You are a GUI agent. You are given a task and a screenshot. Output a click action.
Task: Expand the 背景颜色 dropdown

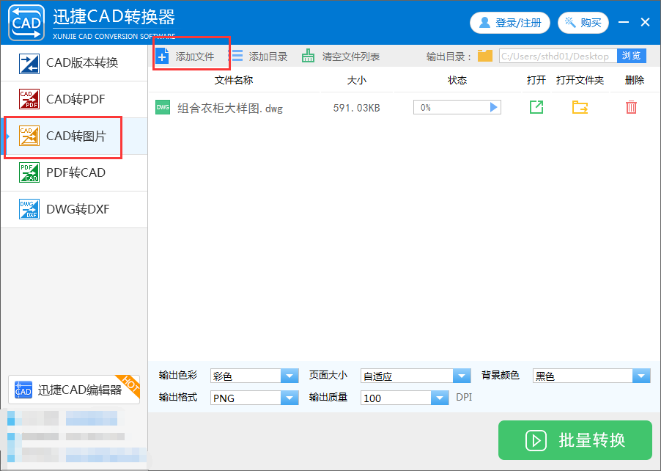coord(641,376)
